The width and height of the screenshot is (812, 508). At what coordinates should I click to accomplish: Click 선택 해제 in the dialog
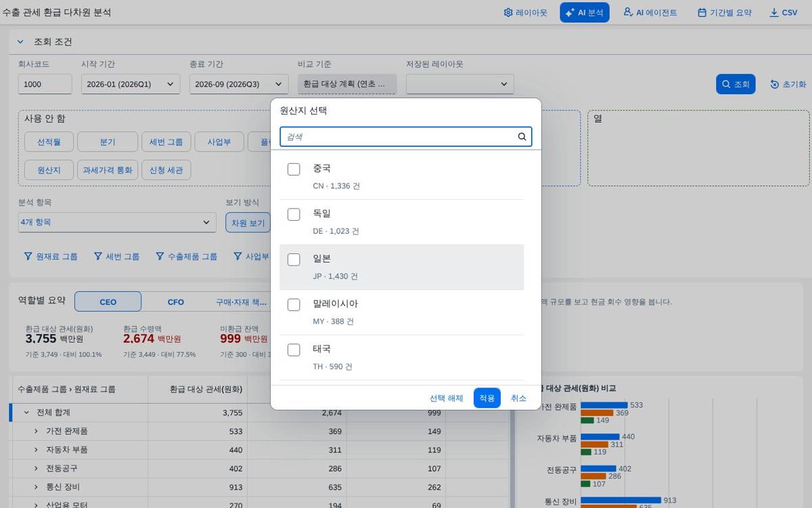click(447, 398)
